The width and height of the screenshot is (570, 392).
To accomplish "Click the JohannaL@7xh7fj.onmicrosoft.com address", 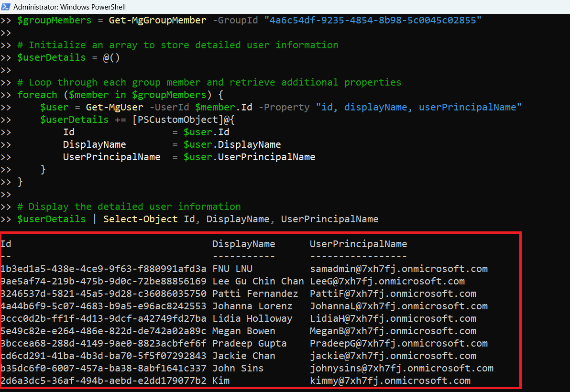I will 398,306.
